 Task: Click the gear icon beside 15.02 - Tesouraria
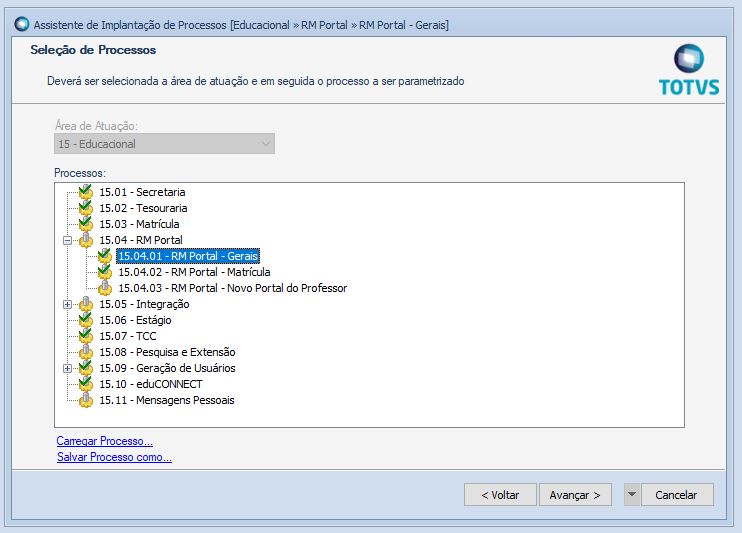[86, 208]
